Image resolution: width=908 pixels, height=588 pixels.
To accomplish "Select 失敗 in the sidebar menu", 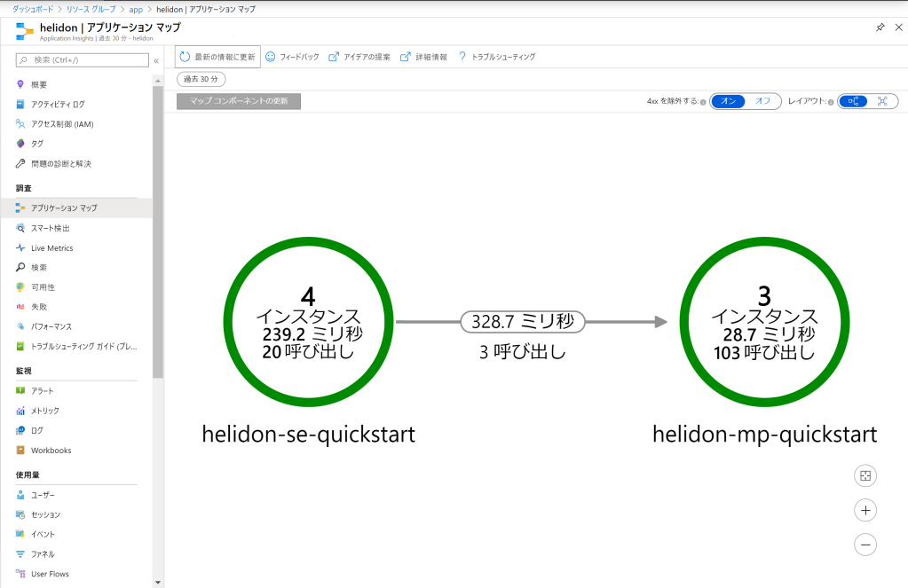I will (x=39, y=307).
